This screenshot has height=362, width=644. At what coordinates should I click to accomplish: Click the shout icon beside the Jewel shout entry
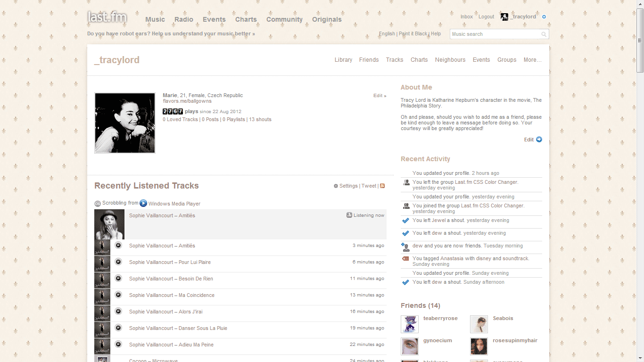coord(405,220)
